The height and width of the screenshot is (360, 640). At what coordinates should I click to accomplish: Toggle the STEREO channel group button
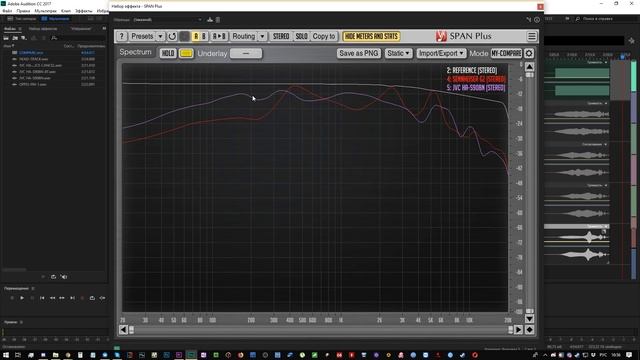(x=281, y=36)
